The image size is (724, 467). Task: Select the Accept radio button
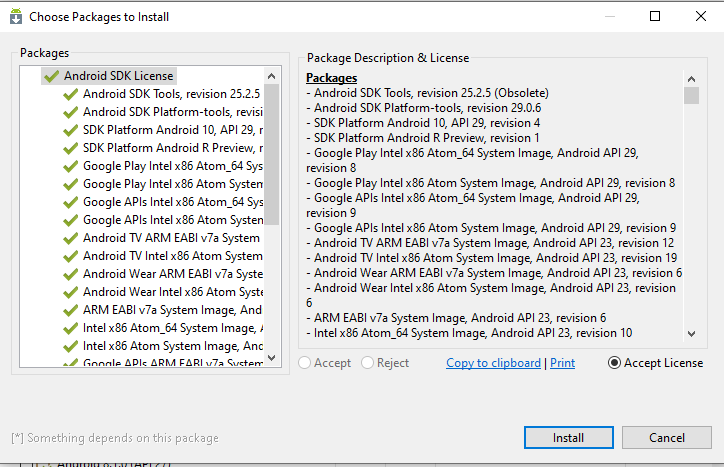click(304, 363)
